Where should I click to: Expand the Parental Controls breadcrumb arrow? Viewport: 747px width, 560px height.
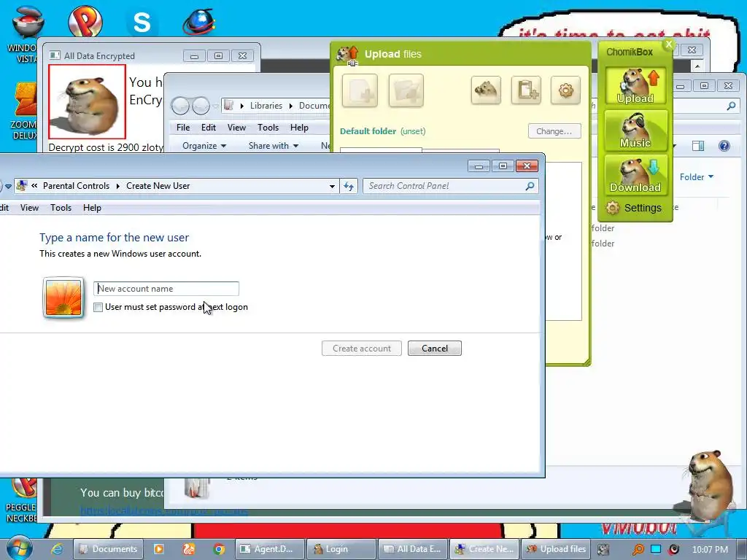point(117,186)
